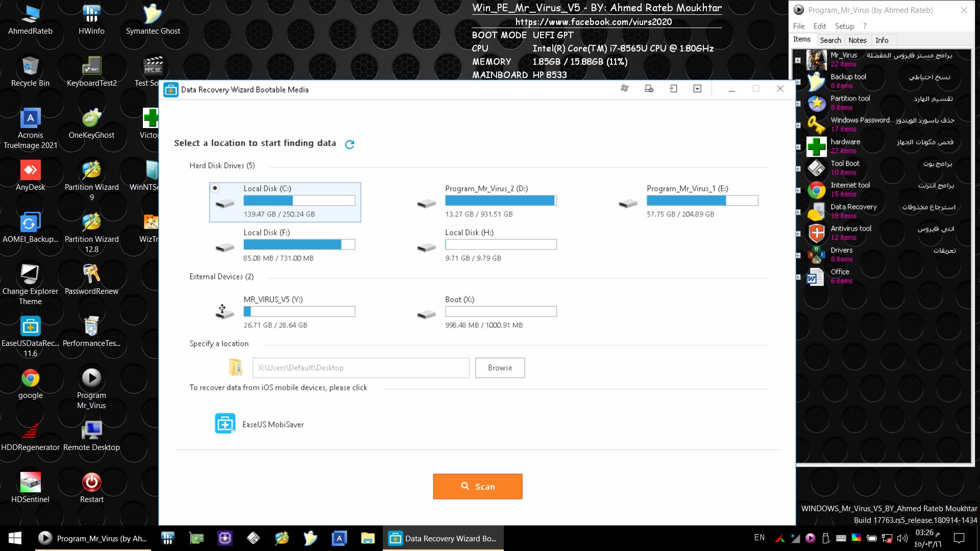
Task: Select the Local Disk (F:) drive icon
Action: [225, 248]
